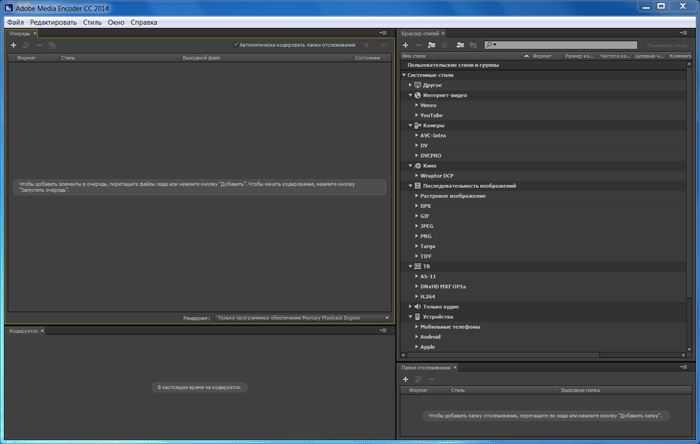Click Preset Browser vertical scrollbar down arrow
The image size is (700, 444).
689,349
